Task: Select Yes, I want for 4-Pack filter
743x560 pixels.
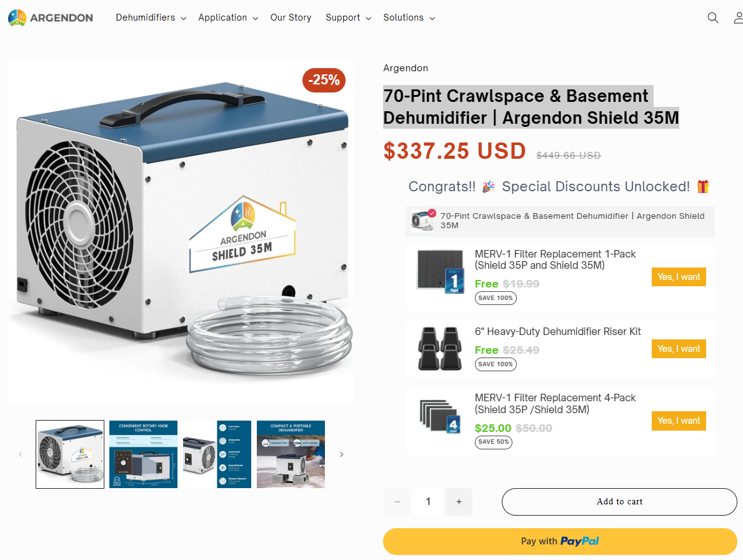Action: 679,421
